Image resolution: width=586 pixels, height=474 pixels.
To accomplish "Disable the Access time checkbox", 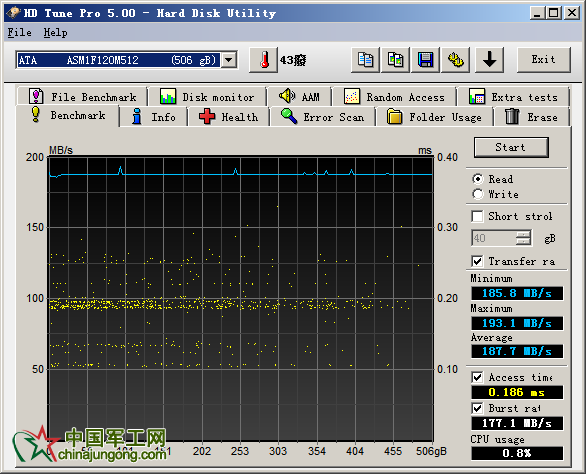I will [477, 377].
